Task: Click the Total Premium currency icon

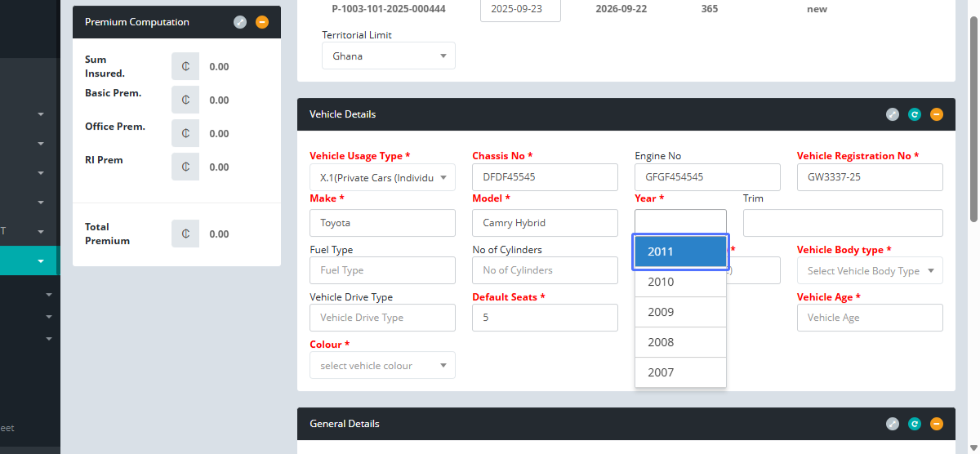Action: [185, 234]
